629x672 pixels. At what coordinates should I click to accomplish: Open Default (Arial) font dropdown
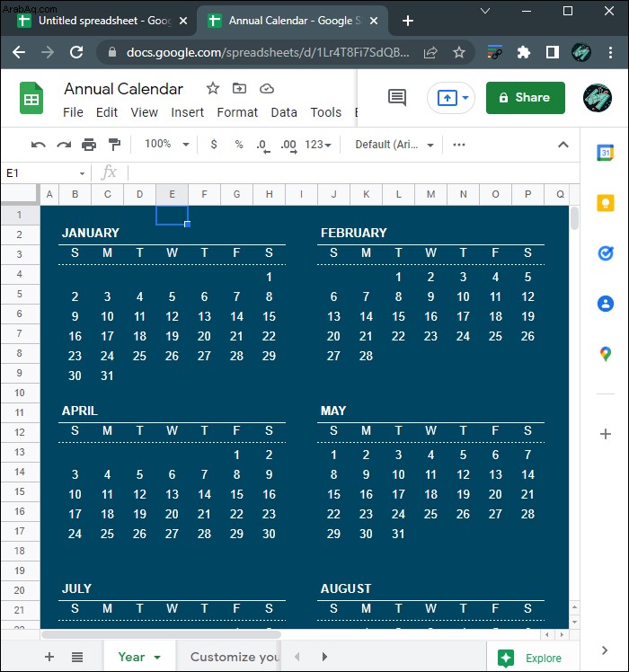click(x=394, y=145)
